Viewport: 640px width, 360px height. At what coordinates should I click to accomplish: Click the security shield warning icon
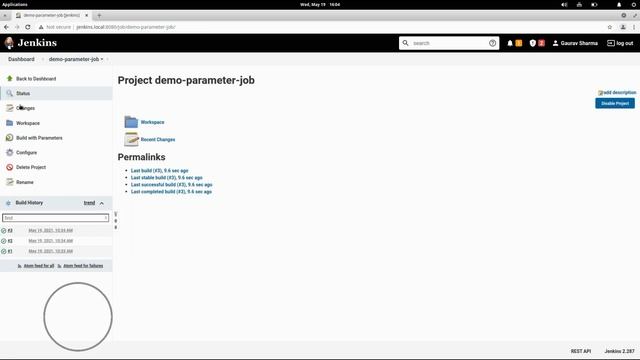pyautogui.click(x=533, y=43)
